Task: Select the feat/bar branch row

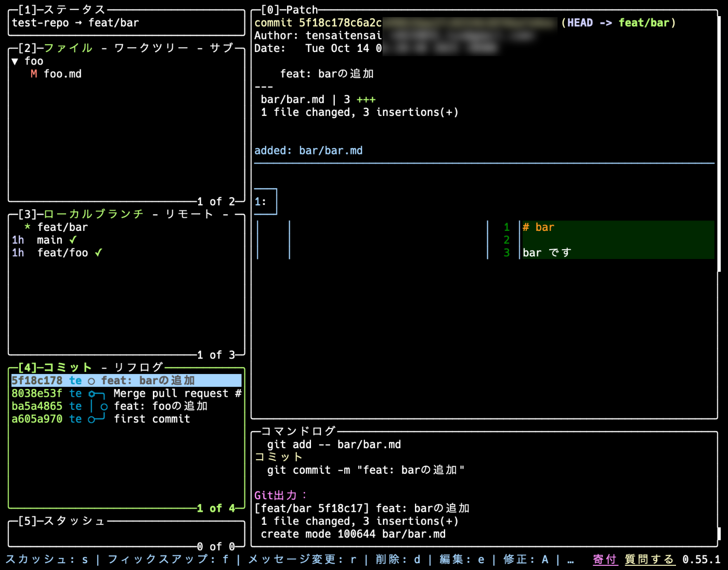Action: [126, 227]
